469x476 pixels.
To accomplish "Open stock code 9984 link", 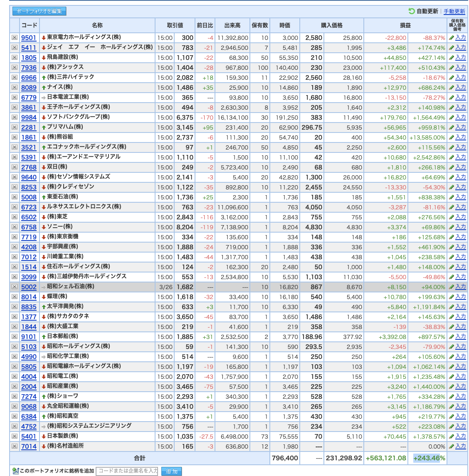I will (29, 118).
